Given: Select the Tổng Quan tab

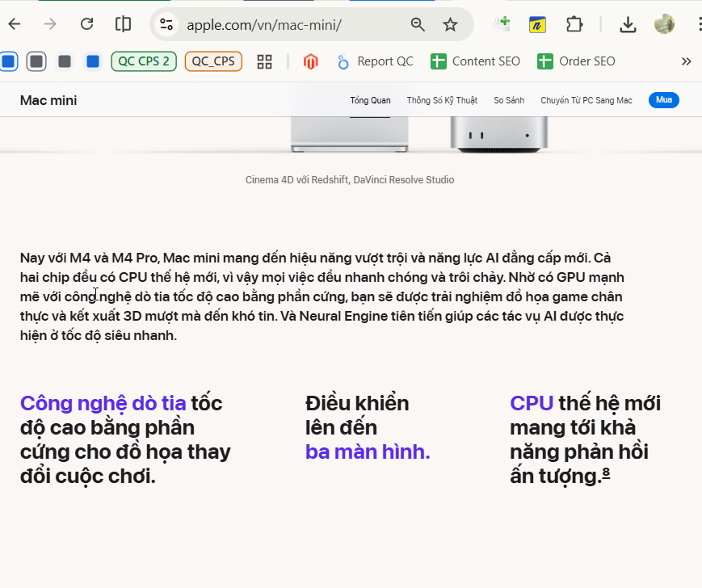Looking at the screenshot, I should 370,100.
